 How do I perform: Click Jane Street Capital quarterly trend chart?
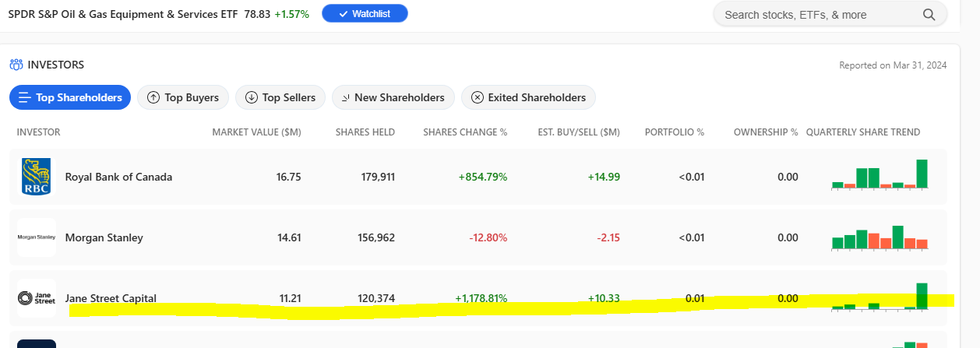(x=880, y=297)
